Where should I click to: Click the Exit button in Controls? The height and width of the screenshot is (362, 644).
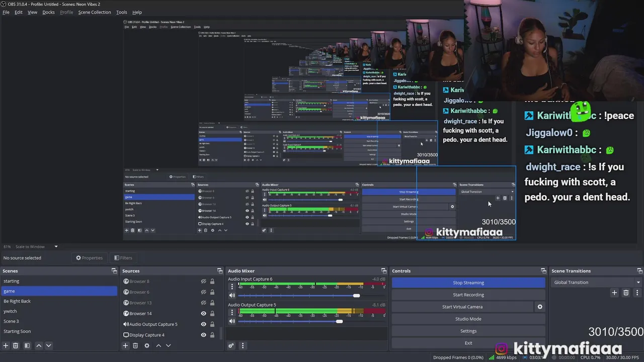tap(468, 343)
